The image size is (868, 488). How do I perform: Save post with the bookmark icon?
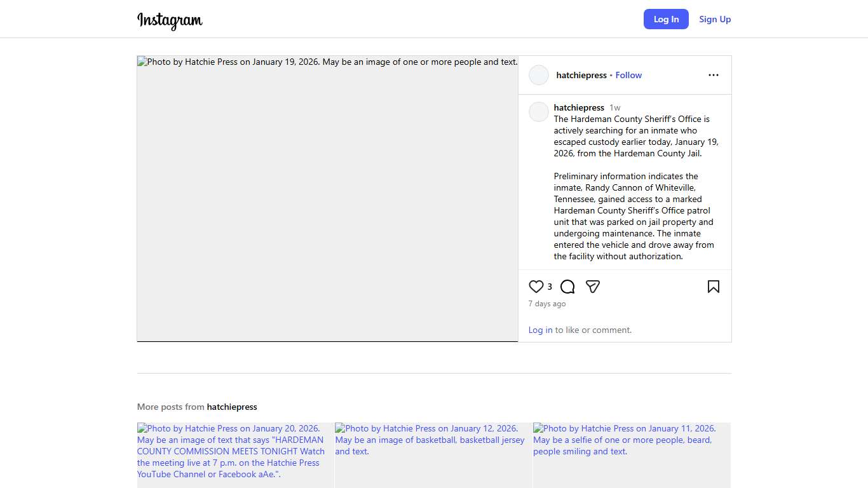tap(714, 287)
